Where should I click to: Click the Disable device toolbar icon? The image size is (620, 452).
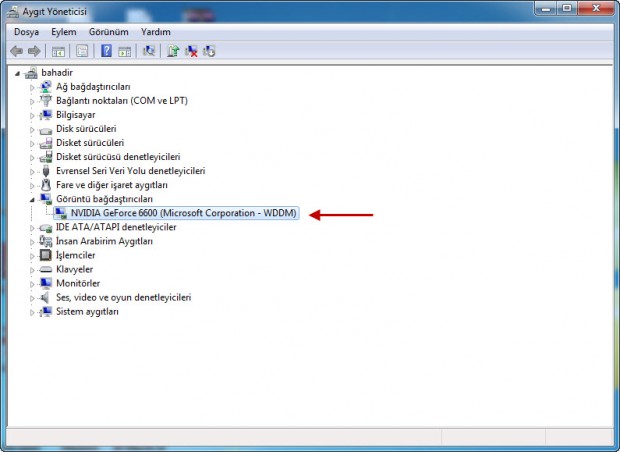click(209, 51)
